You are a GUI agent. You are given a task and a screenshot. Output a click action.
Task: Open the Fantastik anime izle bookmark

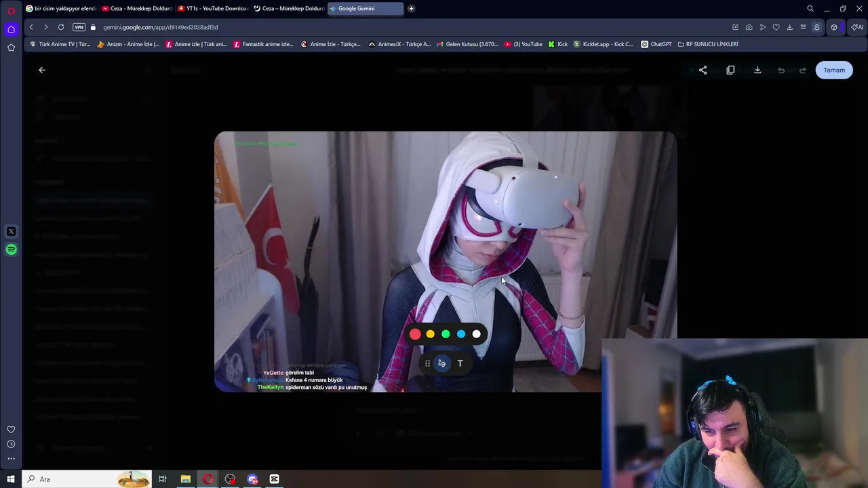coord(263,44)
